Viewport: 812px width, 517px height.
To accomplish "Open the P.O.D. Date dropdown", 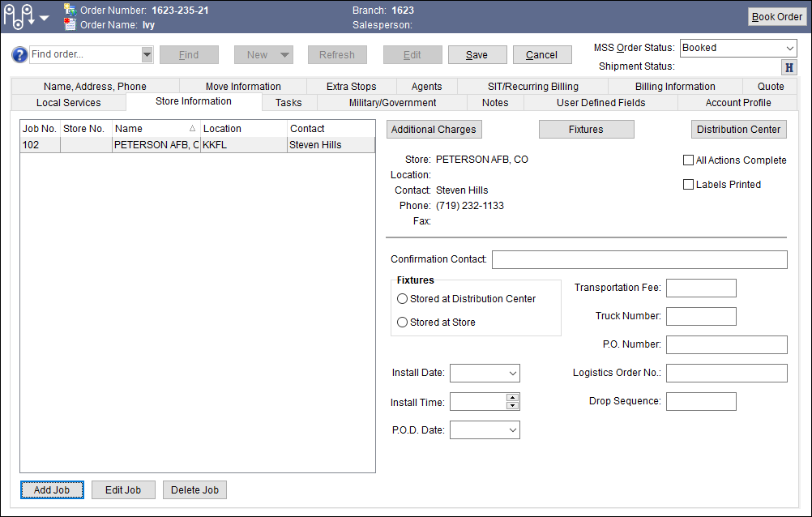I will 512,430.
